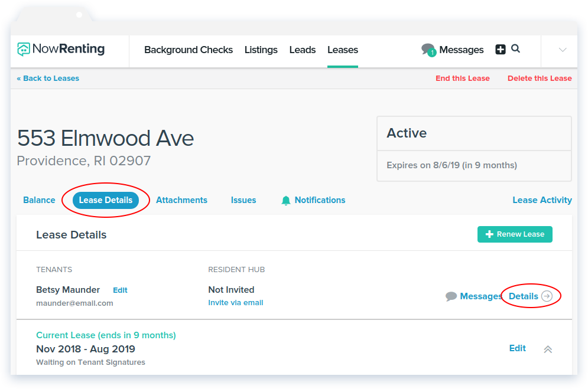This screenshot has height=389, width=588.
Task: Switch to the Attachments tab
Action: pos(181,200)
